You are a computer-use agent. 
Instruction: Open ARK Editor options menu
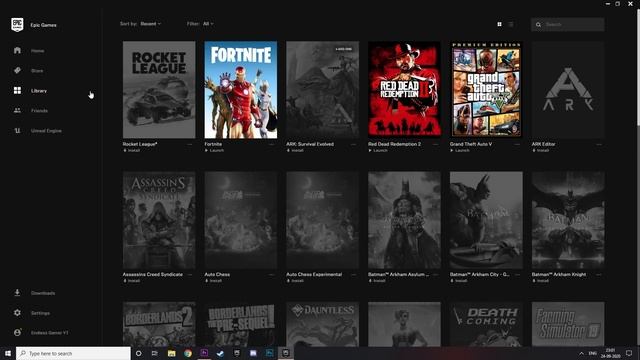pos(599,144)
